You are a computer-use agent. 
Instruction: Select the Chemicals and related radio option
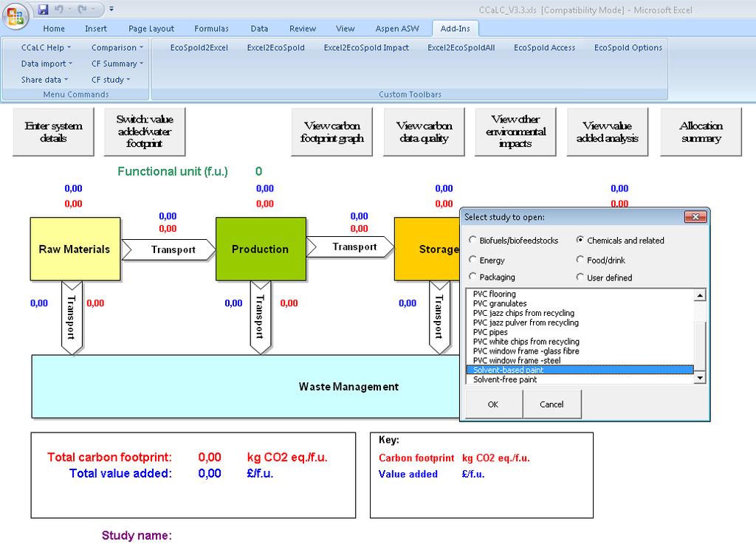pos(620,240)
